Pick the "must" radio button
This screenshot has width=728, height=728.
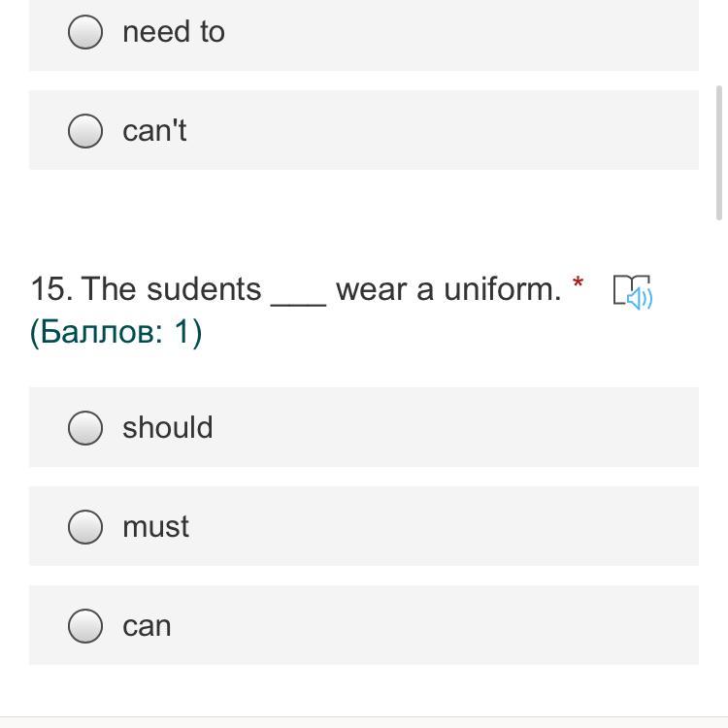click(x=85, y=526)
